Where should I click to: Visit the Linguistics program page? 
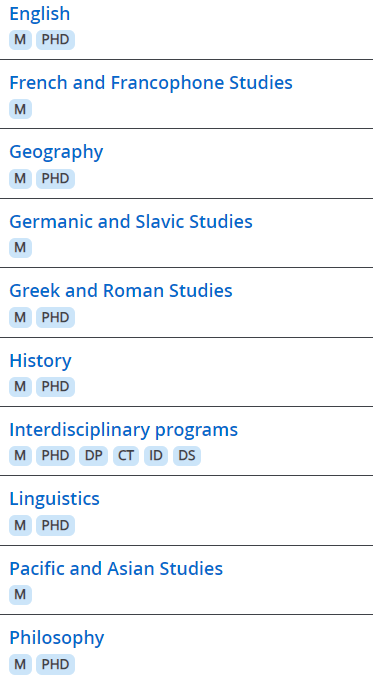tap(54, 499)
